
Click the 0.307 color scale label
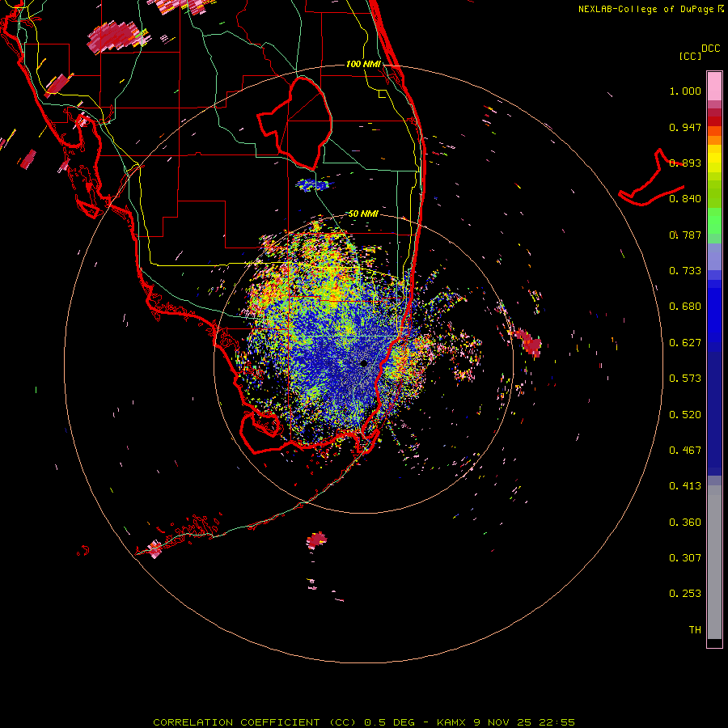(x=685, y=558)
